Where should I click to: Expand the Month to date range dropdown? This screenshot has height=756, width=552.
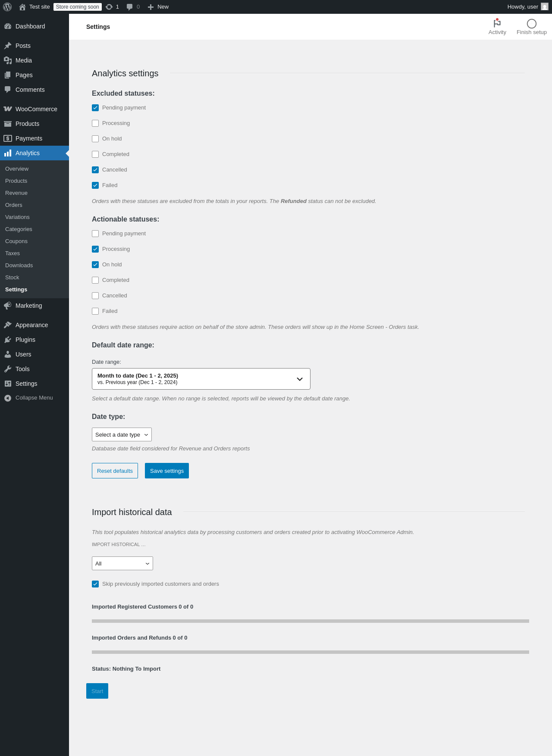click(x=201, y=379)
